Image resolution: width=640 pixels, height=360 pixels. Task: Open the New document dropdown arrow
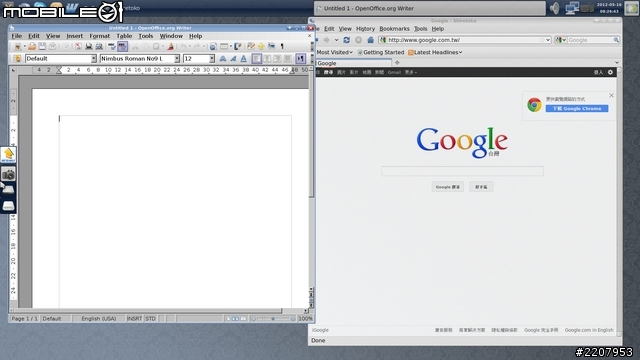[x=24, y=47]
